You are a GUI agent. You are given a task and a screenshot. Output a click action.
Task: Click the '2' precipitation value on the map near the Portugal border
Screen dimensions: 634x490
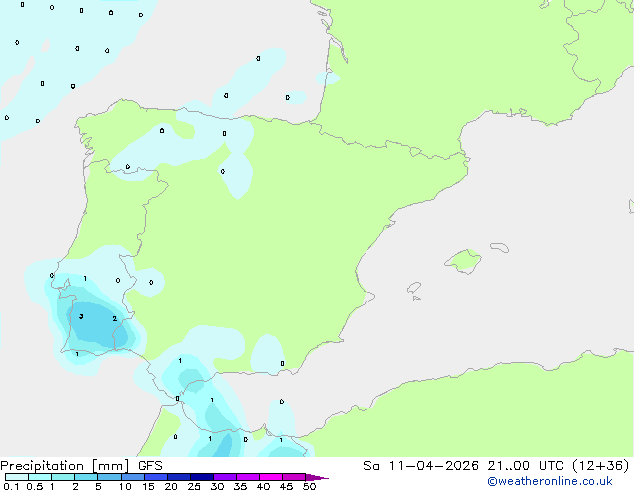pos(114,319)
